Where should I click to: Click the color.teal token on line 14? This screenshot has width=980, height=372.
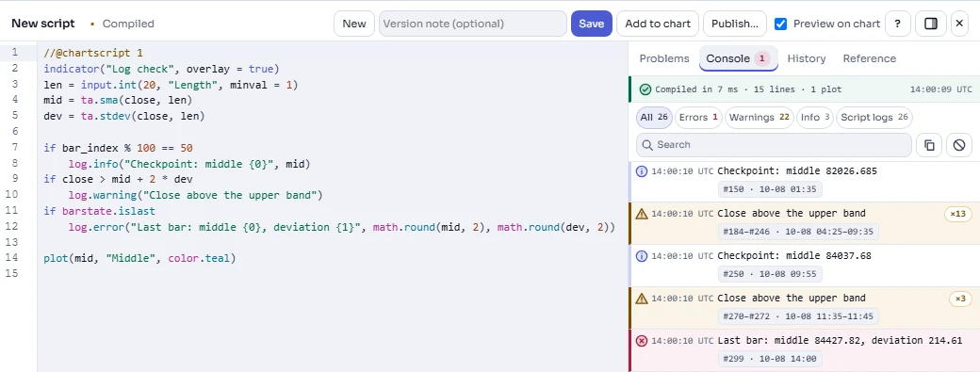(199, 258)
